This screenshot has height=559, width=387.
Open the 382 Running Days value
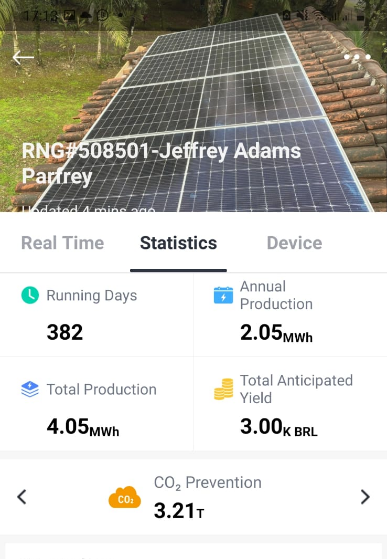tap(65, 332)
